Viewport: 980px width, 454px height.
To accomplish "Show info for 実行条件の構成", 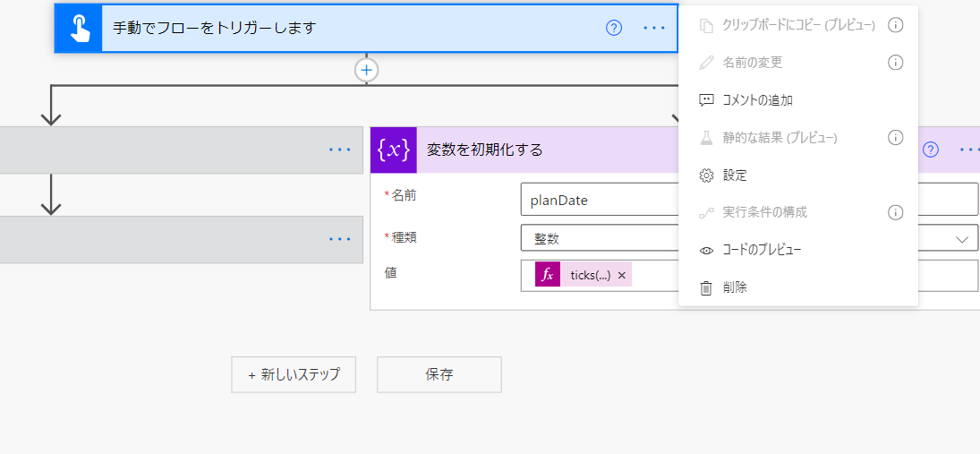I will 896,212.
